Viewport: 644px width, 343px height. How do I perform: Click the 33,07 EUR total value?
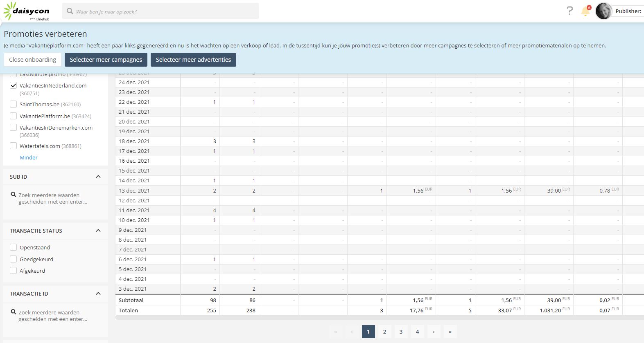tap(509, 310)
